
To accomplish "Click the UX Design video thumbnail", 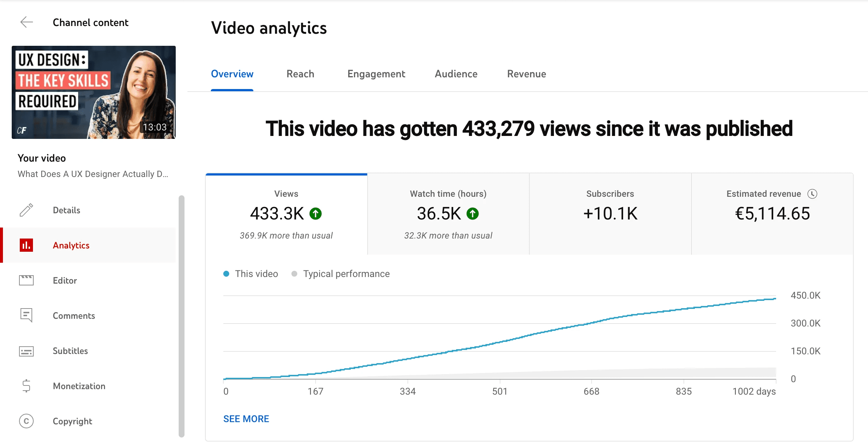I will tap(94, 92).
